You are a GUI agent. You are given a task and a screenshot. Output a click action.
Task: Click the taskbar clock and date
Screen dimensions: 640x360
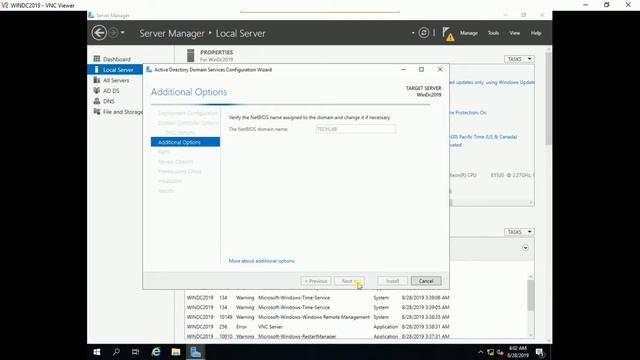[x=518, y=352]
